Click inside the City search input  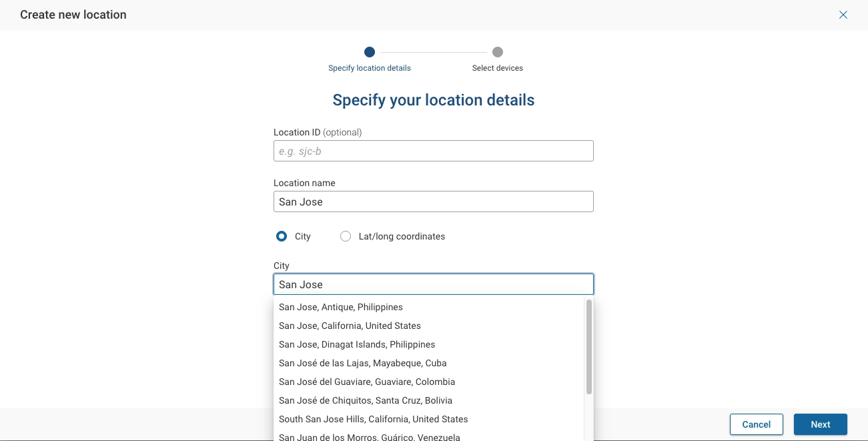pyautogui.click(x=434, y=284)
